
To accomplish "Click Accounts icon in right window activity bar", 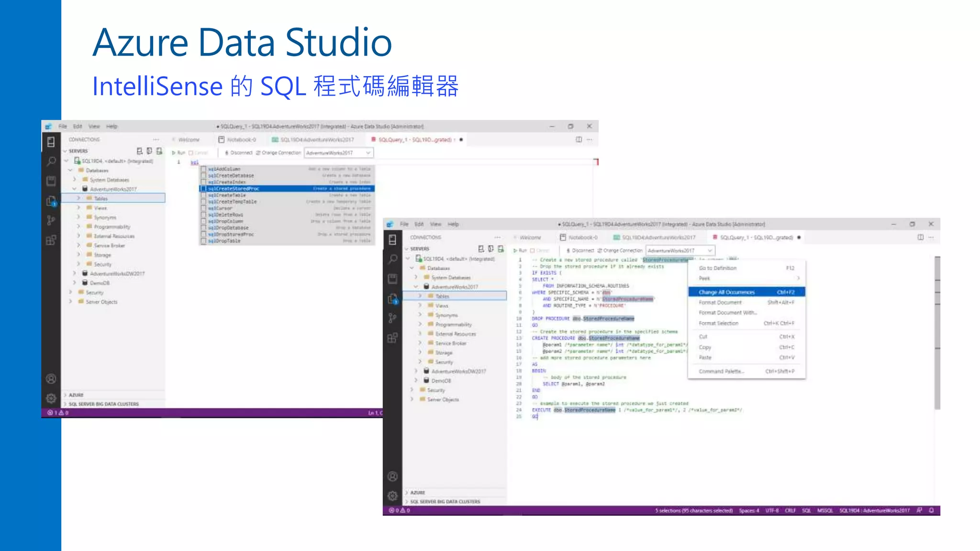I will (392, 476).
